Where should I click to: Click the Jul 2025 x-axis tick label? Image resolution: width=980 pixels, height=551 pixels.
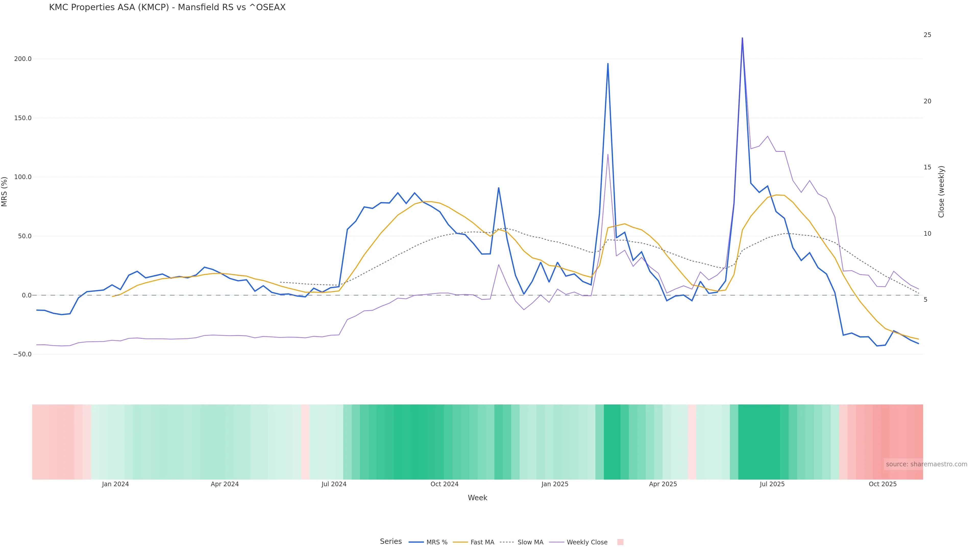point(772,484)
